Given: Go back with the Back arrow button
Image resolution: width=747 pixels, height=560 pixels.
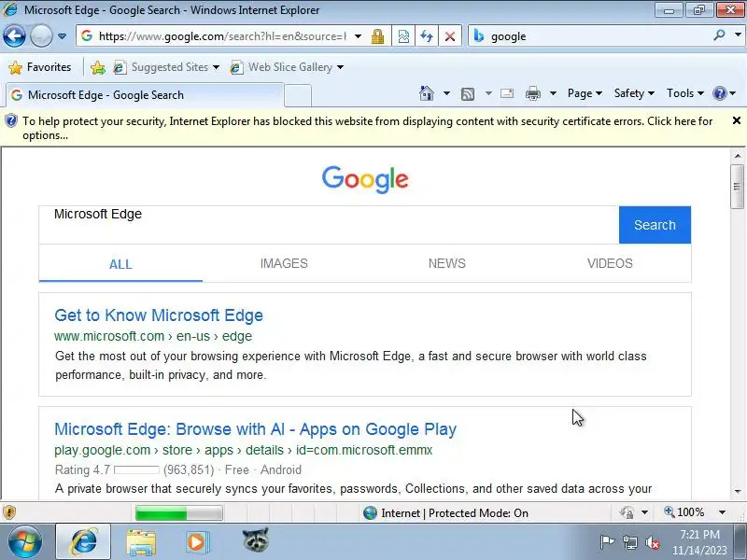Looking at the screenshot, I should click(14, 35).
